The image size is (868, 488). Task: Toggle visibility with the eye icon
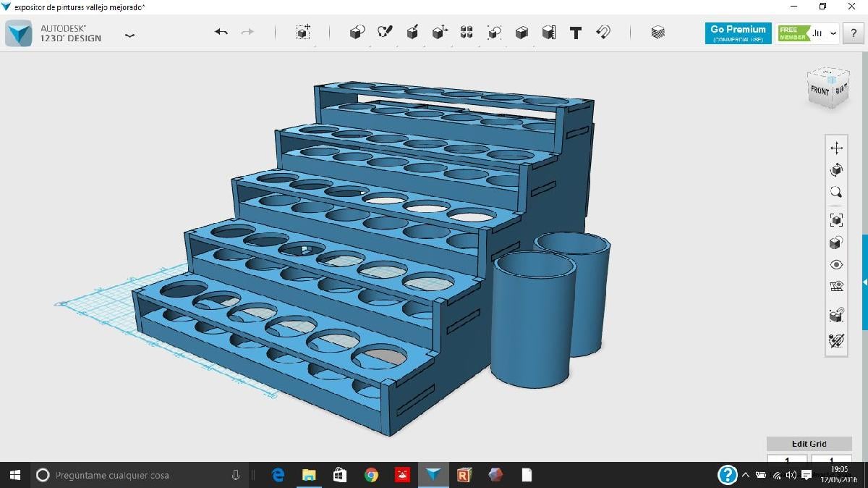coord(836,265)
